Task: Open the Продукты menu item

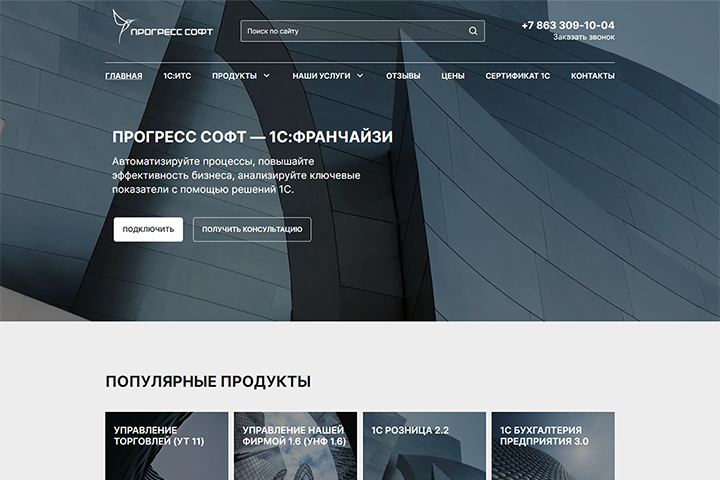Action: pyautogui.click(x=234, y=76)
